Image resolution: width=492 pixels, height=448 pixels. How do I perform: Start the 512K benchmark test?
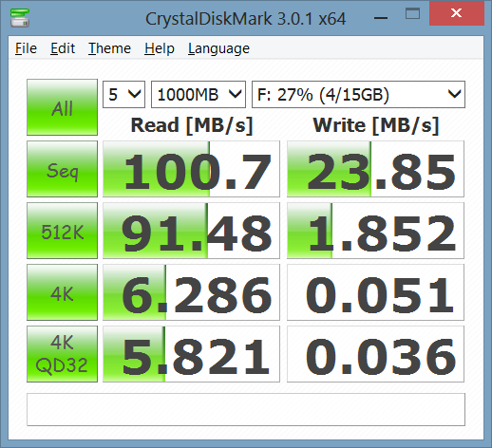62,231
